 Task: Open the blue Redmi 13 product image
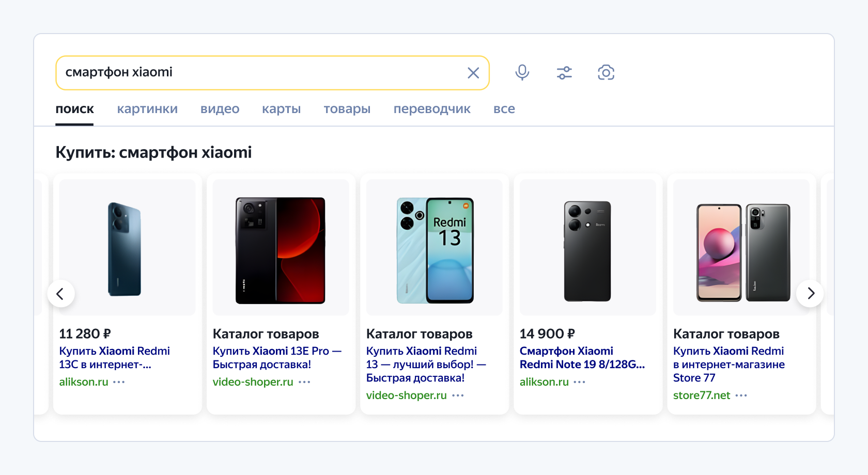(x=435, y=248)
